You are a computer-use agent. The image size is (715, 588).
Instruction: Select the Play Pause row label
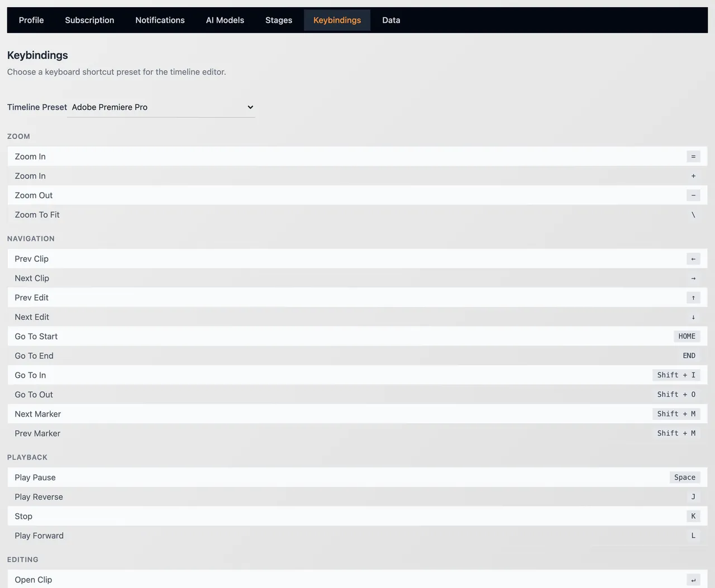point(35,477)
